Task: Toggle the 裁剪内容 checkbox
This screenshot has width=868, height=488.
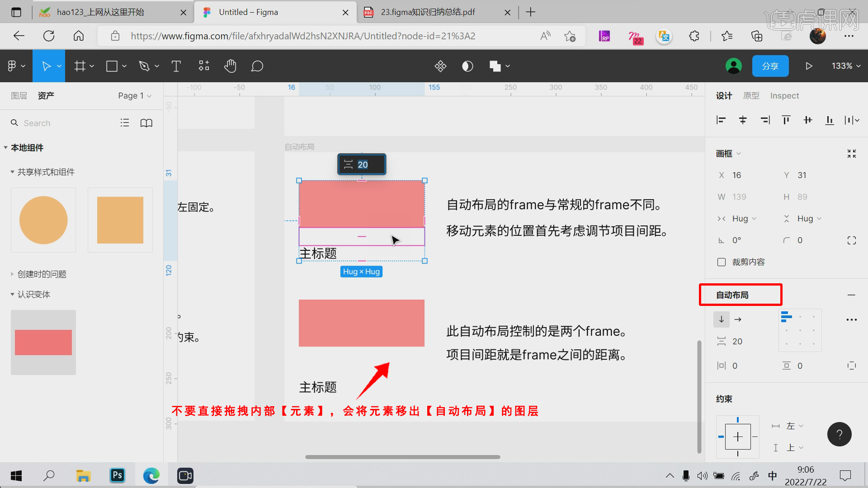Action: pyautogui.click(x=721, y=262)
